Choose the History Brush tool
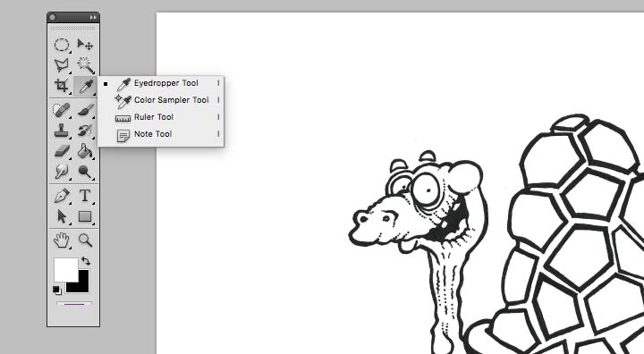Image resolution: width=644 pixels, height=354 pixels. click(x=85, y=131)
